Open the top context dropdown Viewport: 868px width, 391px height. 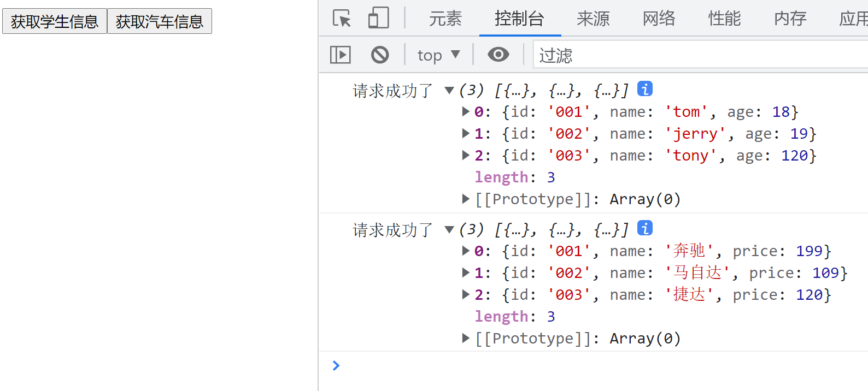point(438,55)
